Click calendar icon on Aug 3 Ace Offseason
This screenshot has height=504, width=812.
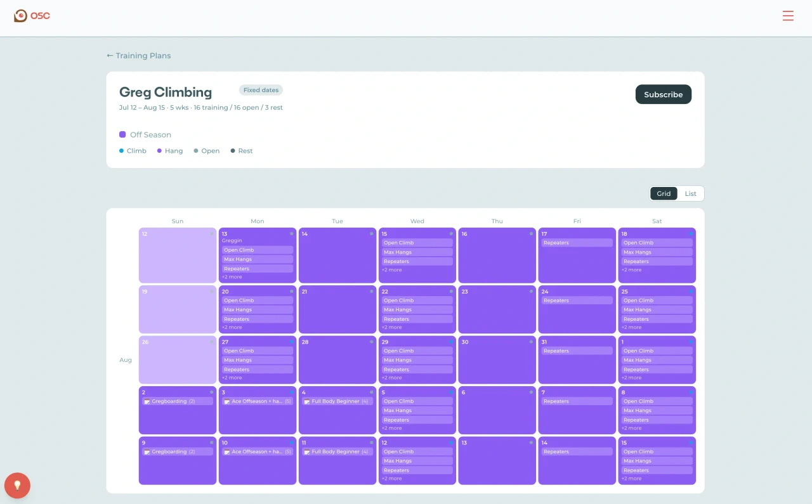[x=227, y=402]
